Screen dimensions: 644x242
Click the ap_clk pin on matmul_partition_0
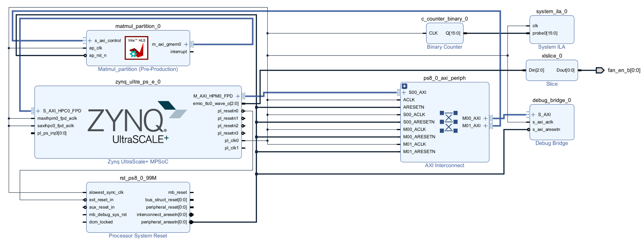95,48
